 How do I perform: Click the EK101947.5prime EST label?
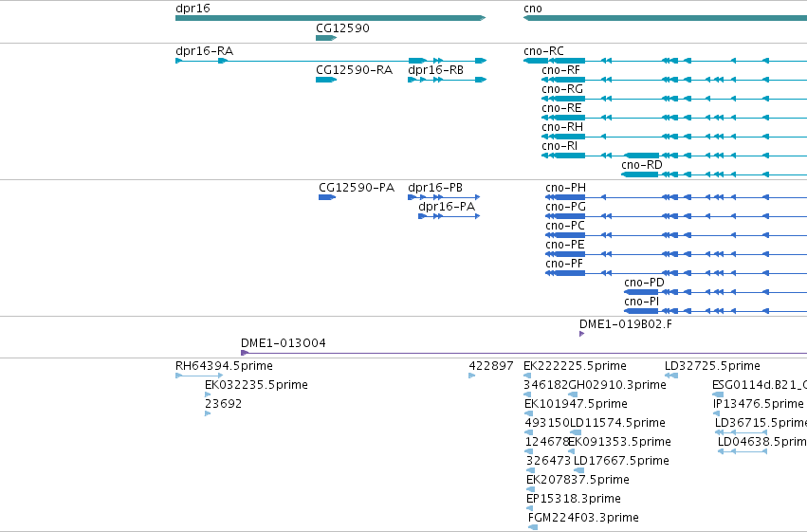pyautogui.click(x=576, y=404)
